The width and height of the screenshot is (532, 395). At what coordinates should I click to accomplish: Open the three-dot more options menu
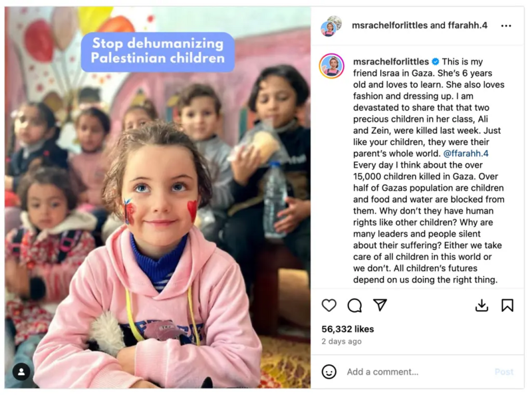[506, 26]
